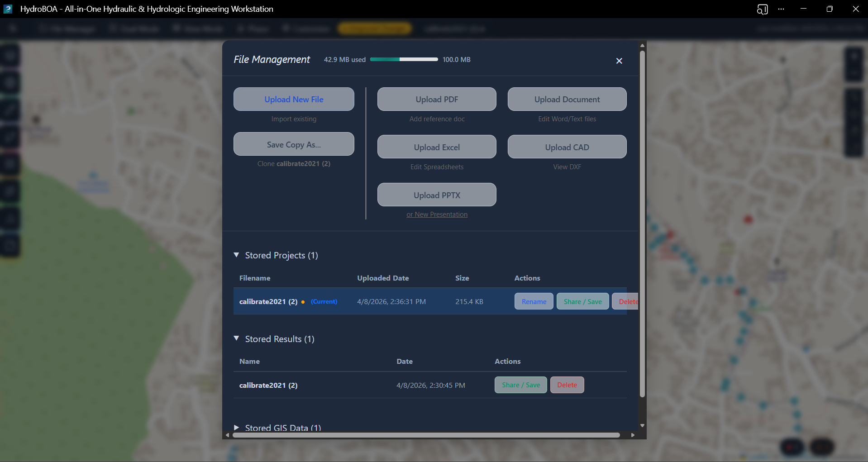
Task: Expand the Stored GIS Data section
Action: coord(236,427)
